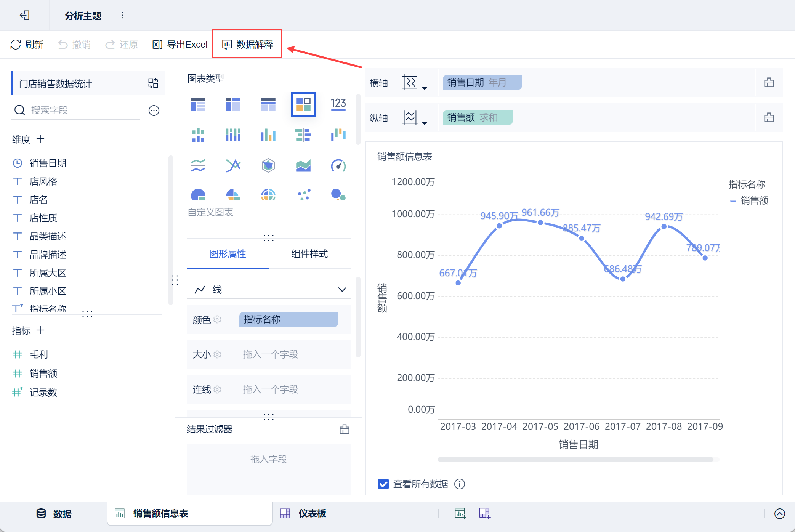Click the back exit icon at top left

[25, 15]
